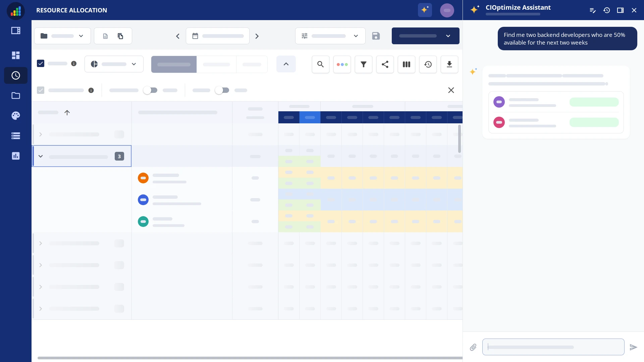The height and width of the screenshot is (362, 644).
Task: Toggle the sidebar panel icon
Action: click(x=16, y=31)
